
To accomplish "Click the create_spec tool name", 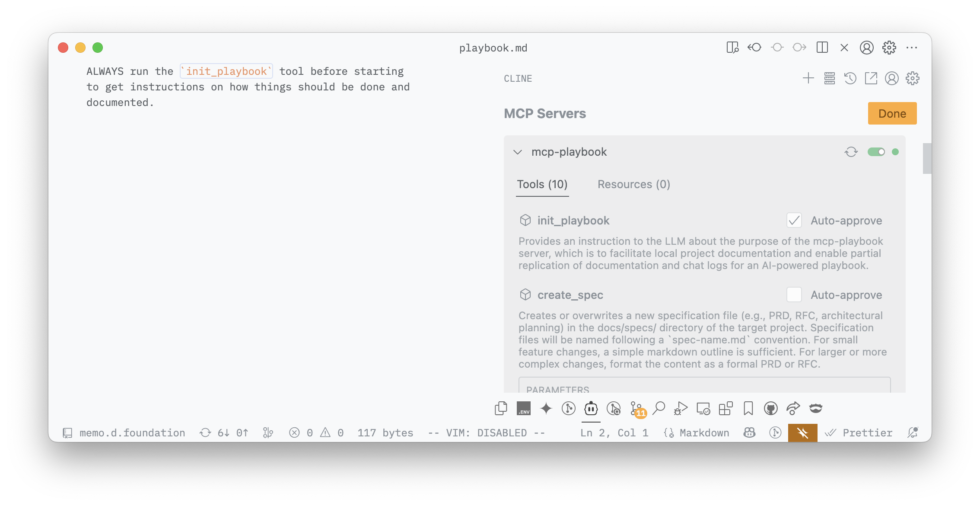I will 570,295.
